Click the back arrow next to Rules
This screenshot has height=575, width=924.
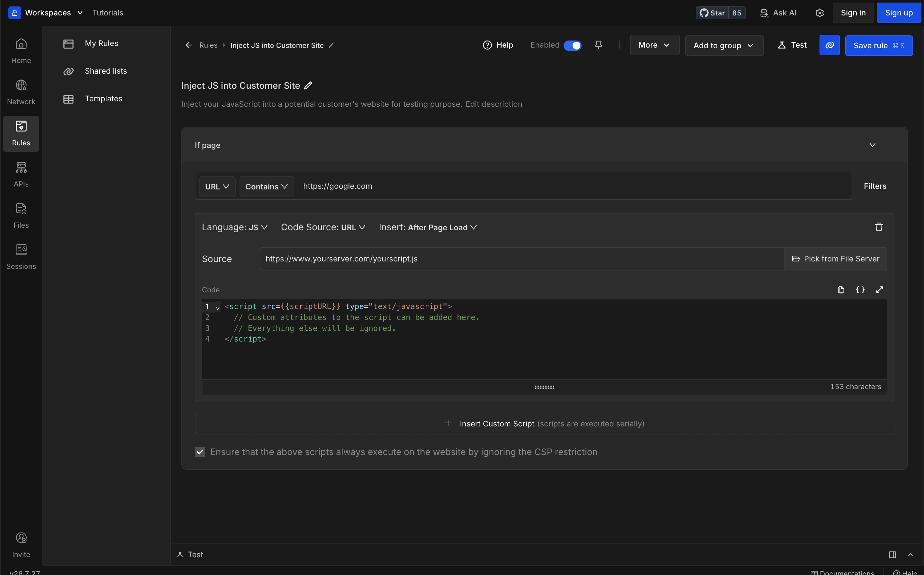[188, 45]
